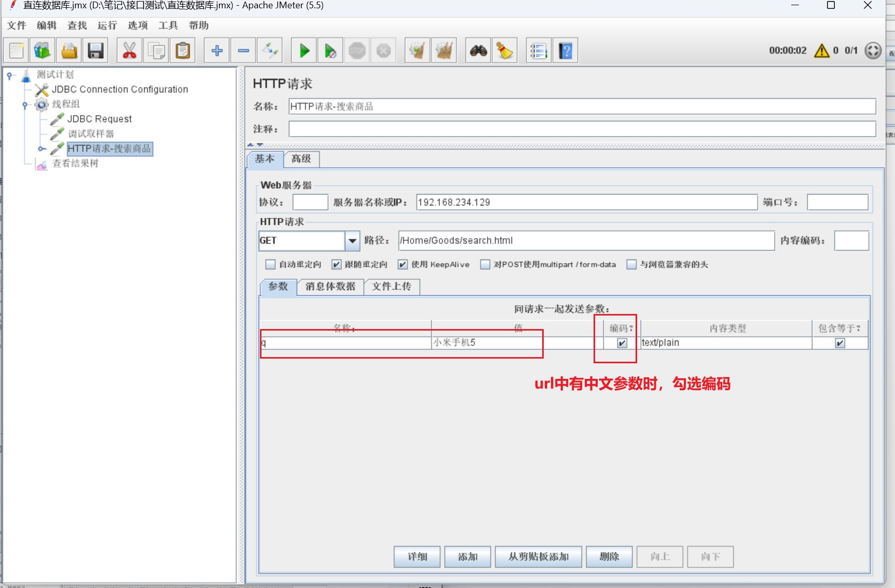Image resolution: width=895 pixels, height=588 pixels.
Task: Open the 选项 menu
Action: pyautogui.click(x=138, y=25)
